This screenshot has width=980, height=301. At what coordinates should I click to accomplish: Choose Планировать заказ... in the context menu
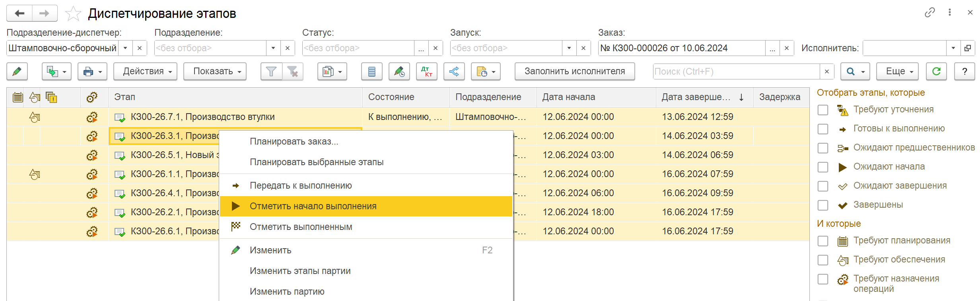tap(366, 142)
